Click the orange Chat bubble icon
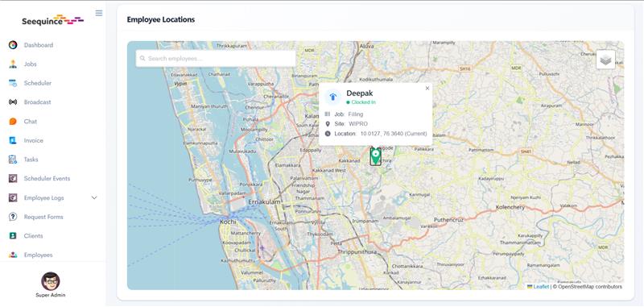The width and height of the screenshot is (644, 307). point(13,121)
